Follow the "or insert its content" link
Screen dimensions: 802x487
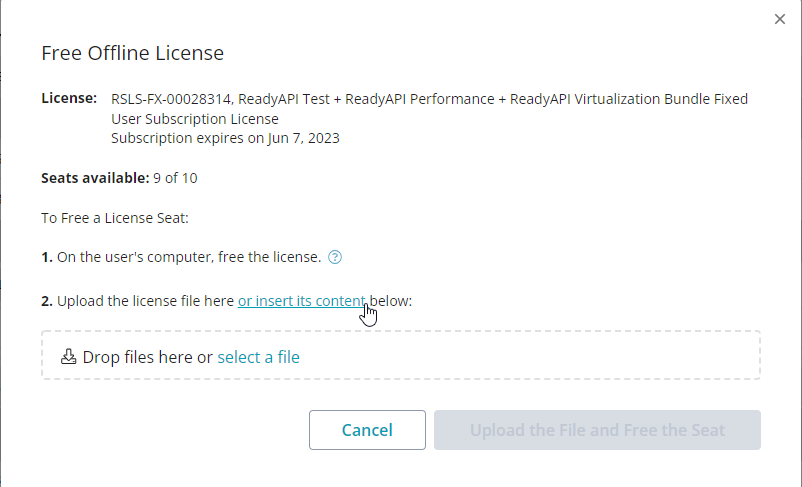[x=302, y=301]
